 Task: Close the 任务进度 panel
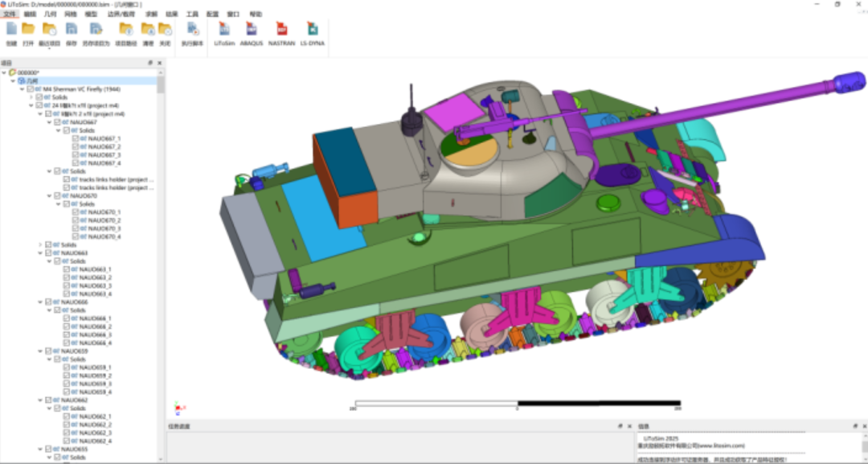tap(630, 425)
